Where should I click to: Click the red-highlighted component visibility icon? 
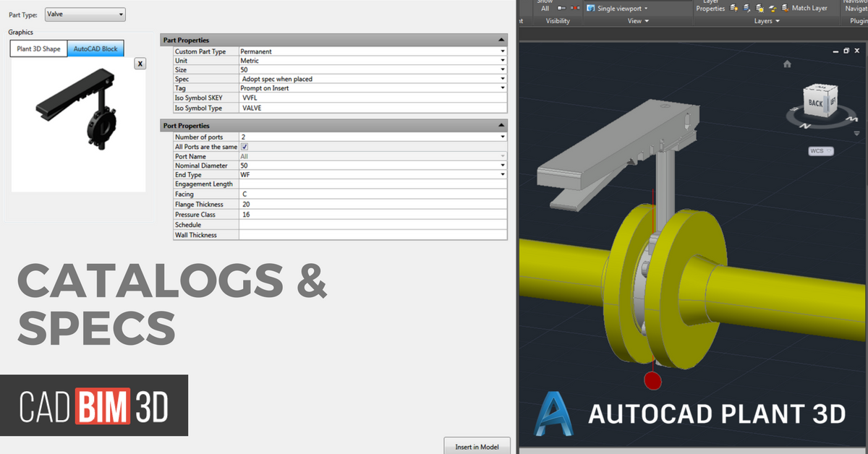[x=575, y=8]
